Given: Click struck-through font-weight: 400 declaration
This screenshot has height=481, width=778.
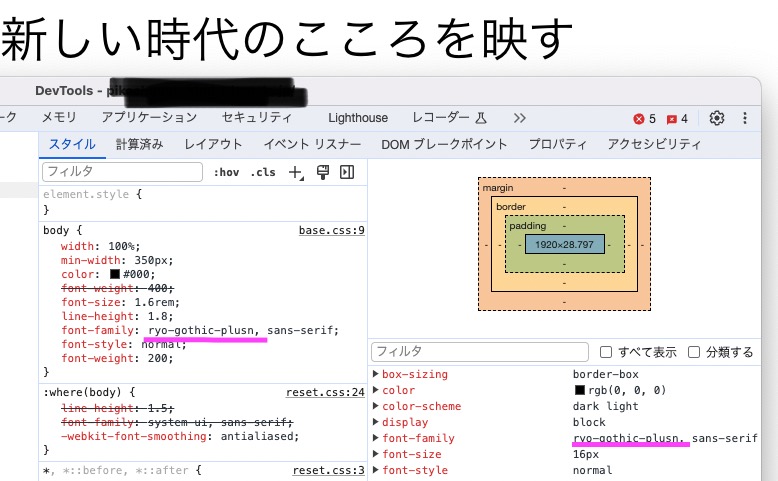Looking at the screenshot, I should (117, 288).
